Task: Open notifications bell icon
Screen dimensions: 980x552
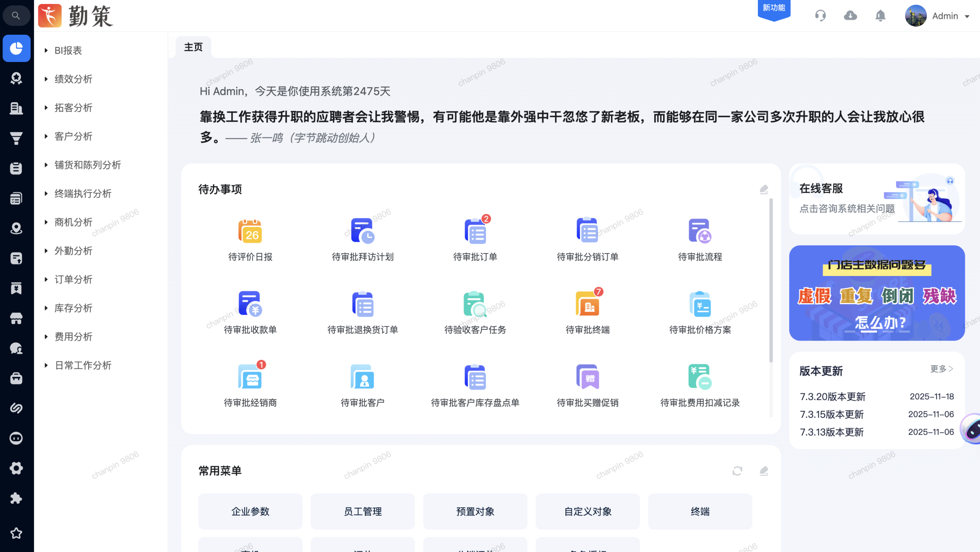Action: tap(880, 16)
